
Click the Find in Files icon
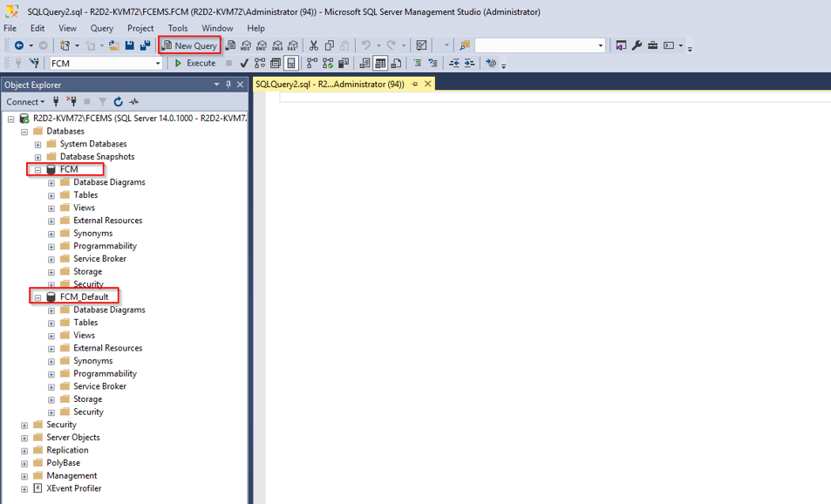tap(465, 45)
